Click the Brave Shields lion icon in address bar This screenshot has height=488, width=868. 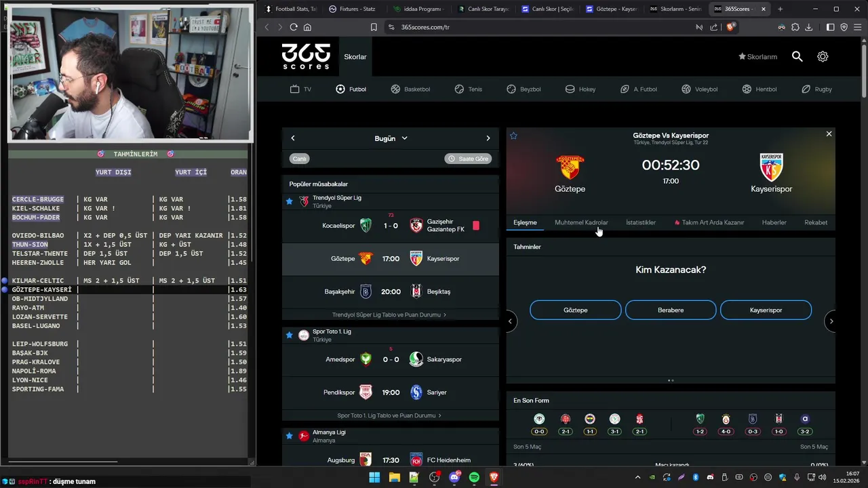tap(730, 27)
